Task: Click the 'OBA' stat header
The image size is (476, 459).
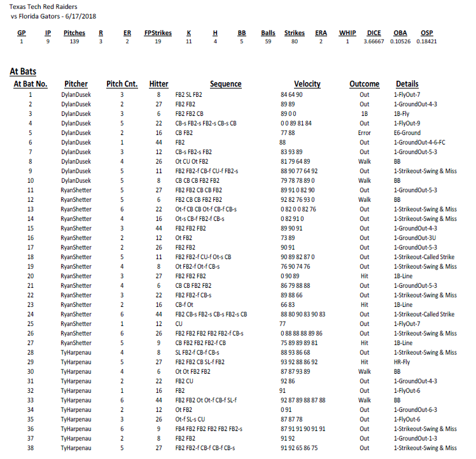Action: pos(400,33)
